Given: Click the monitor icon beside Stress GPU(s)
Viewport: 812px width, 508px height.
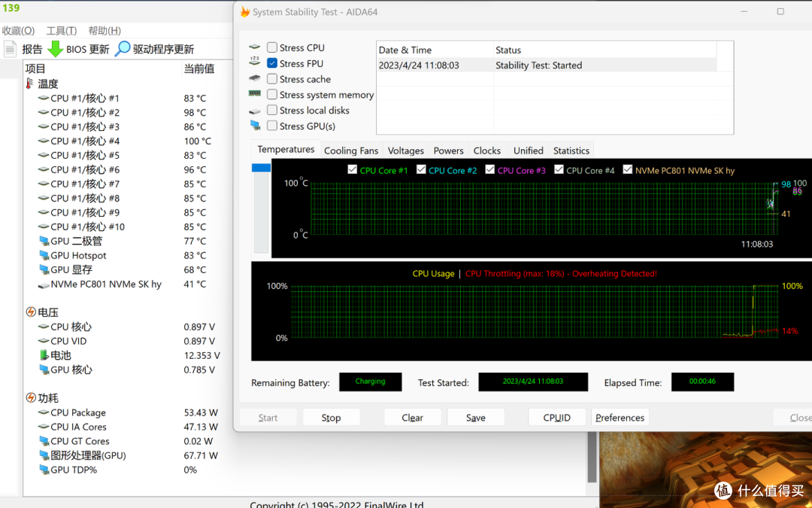Looking at the screenshot, I should pos(255,125).
